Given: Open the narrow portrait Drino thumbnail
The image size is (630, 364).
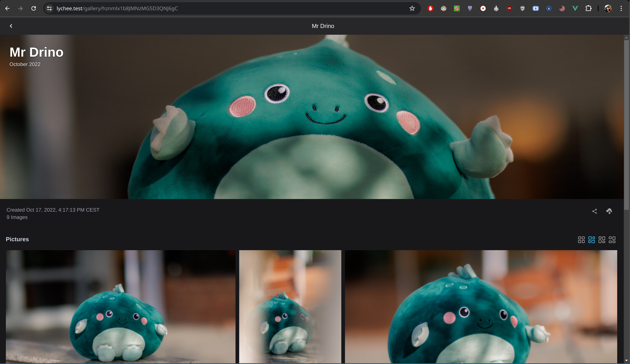Looking at the screenshot, I should tap(290, 307).
